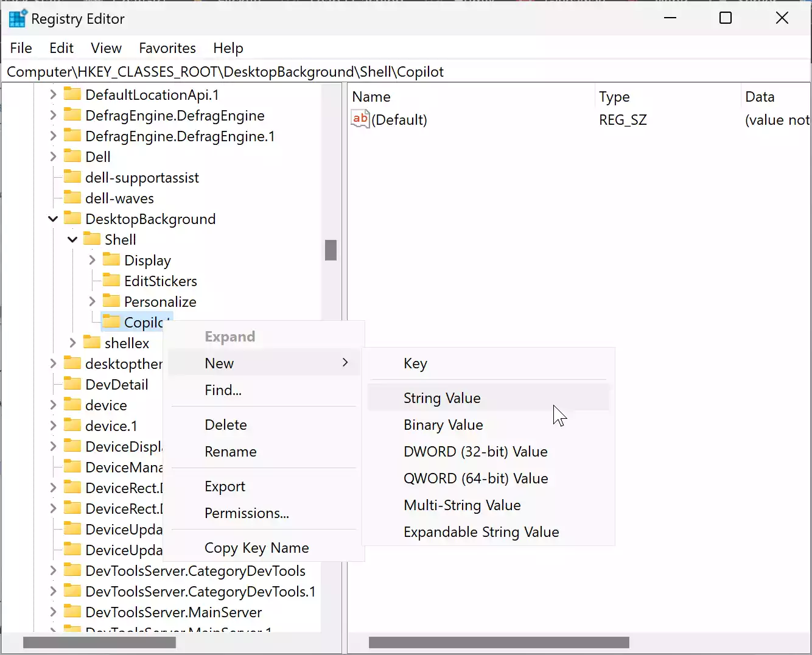Viewport: 812px width, 655px height.
Task: Click the shellex folder icon
Action: click(92, 343)
